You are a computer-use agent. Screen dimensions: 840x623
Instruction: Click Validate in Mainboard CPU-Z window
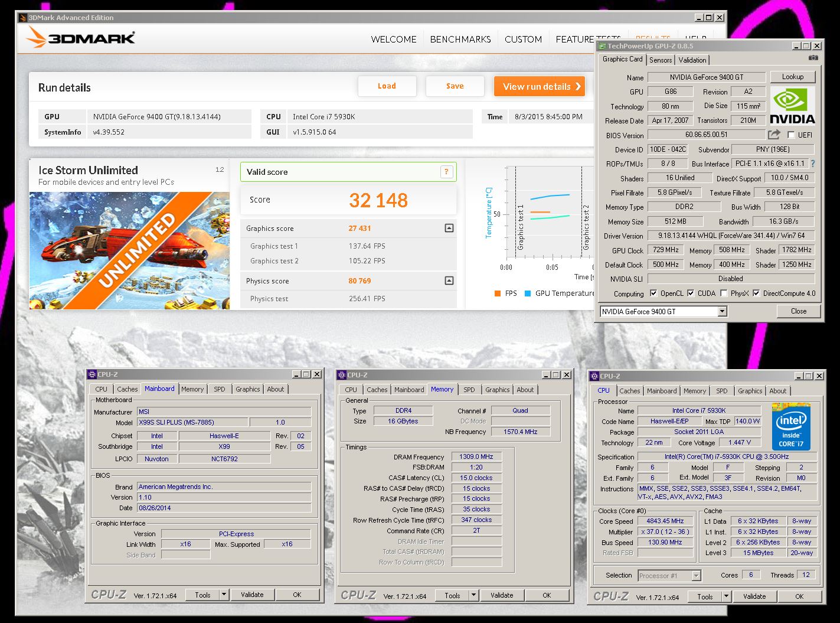pos(252,595)
